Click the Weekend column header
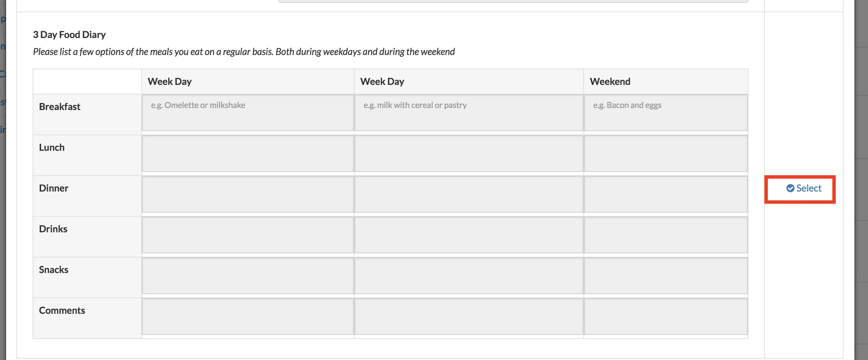 (x=610, y=81)
